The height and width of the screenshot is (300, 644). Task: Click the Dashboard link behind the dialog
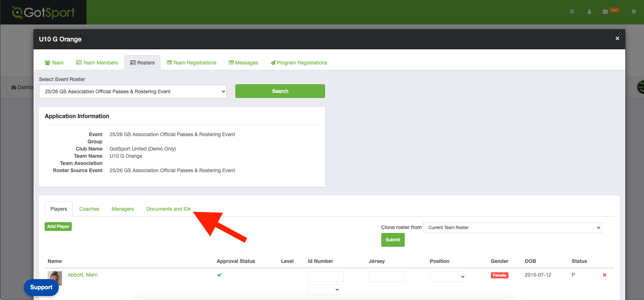pos(22,87)
